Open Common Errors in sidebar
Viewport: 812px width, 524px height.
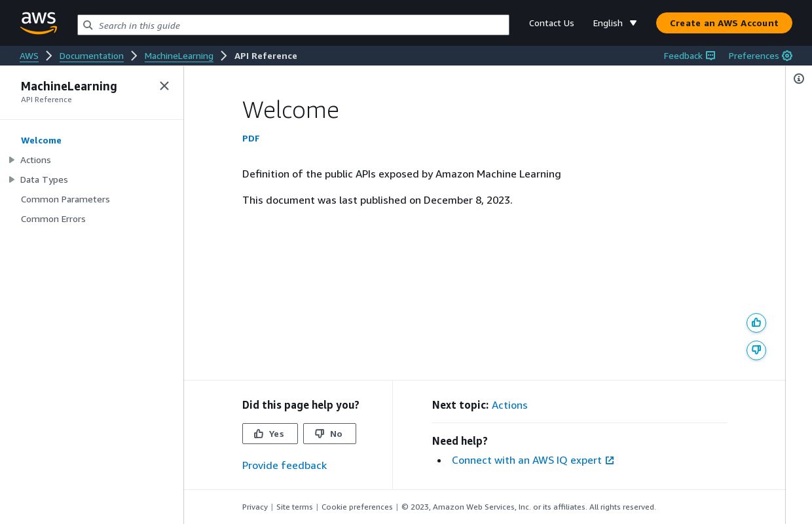coord(53,219)
